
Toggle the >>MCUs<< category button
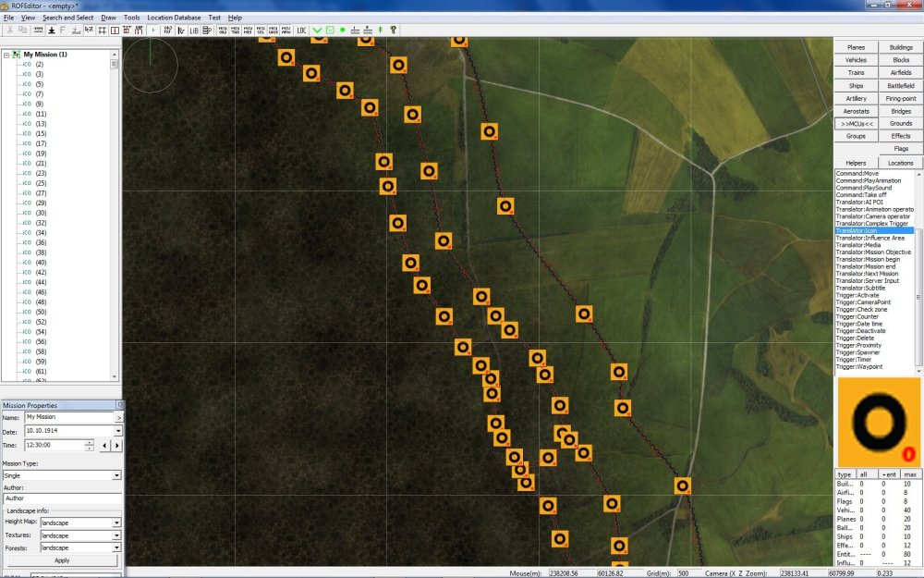coord(856,124)
